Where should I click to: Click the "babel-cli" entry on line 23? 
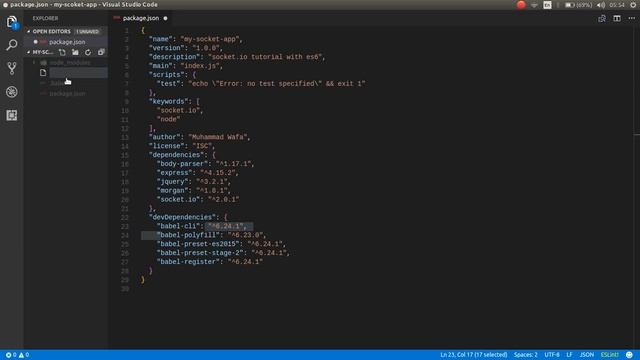178,226
